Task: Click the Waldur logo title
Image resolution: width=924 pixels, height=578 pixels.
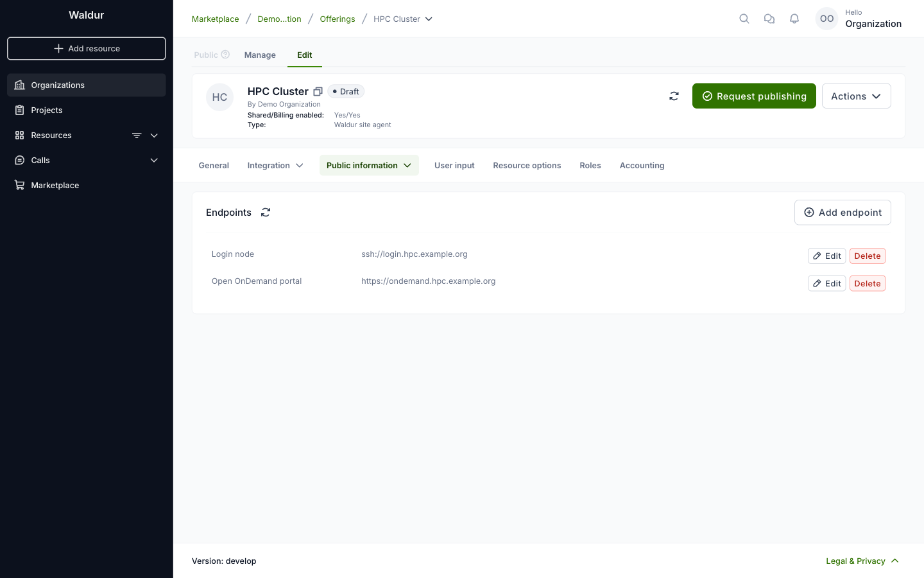Action: click(x=87, y=15)
